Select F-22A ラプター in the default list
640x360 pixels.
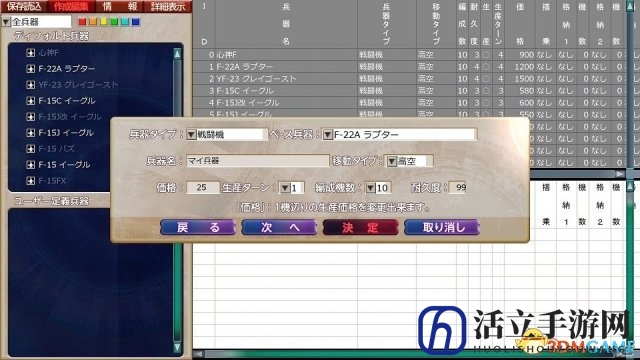pos(67,69)
